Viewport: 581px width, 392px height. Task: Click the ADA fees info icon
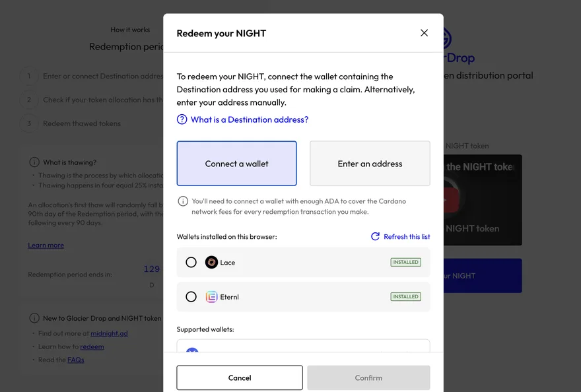[x=183, y=201]
